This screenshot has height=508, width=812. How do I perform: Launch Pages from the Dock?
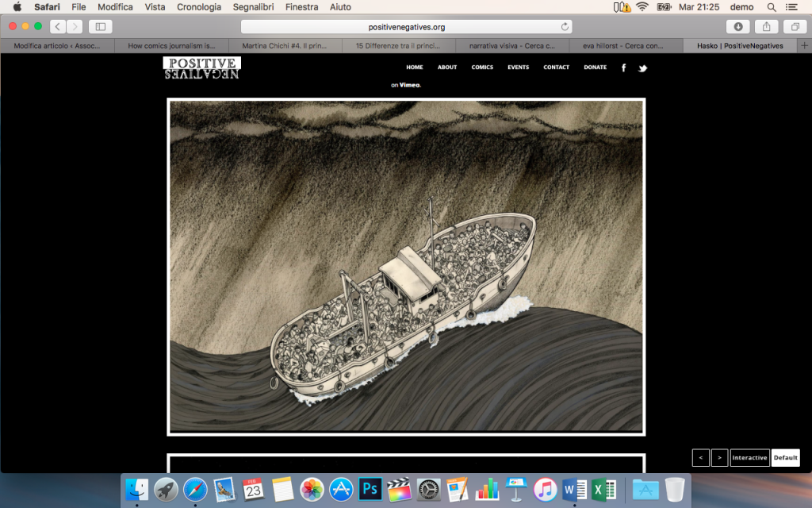[458, 489]
